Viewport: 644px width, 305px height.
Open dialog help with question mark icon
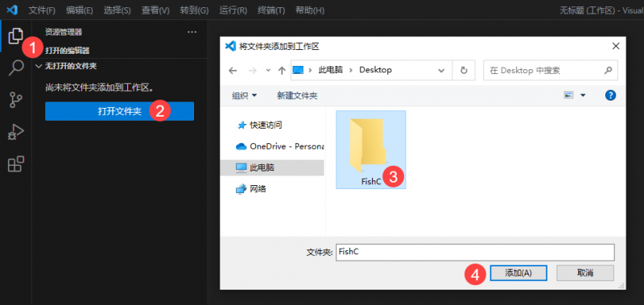610,95
